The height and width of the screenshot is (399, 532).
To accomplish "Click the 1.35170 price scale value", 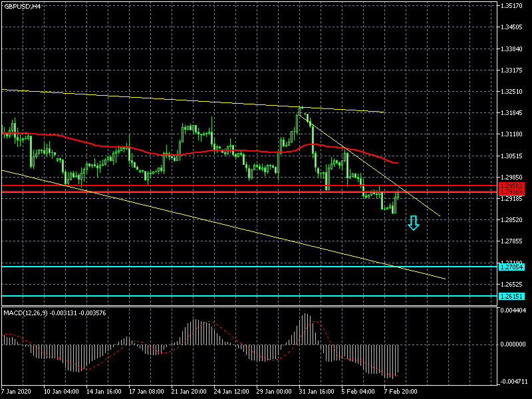I will pyautogui.click(x=513, y=6).
